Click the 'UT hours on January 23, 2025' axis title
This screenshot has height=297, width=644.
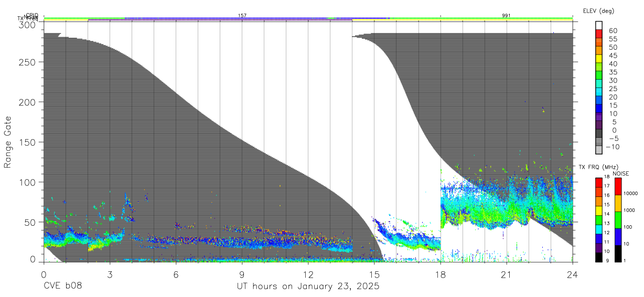click(308, 287)
